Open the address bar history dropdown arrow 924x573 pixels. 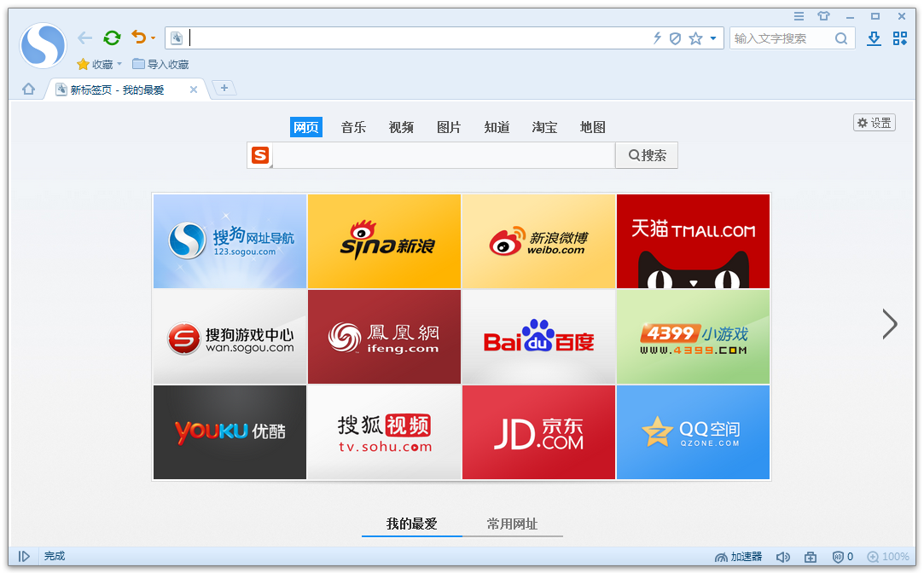(713, 38)
